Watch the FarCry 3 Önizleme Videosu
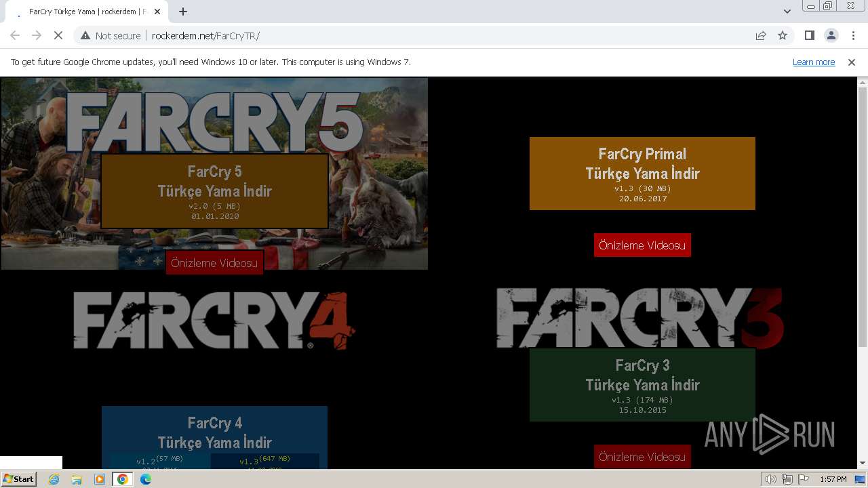Image resolution: width=868 pixels, height=488 pixels. (x=642, y=456)
